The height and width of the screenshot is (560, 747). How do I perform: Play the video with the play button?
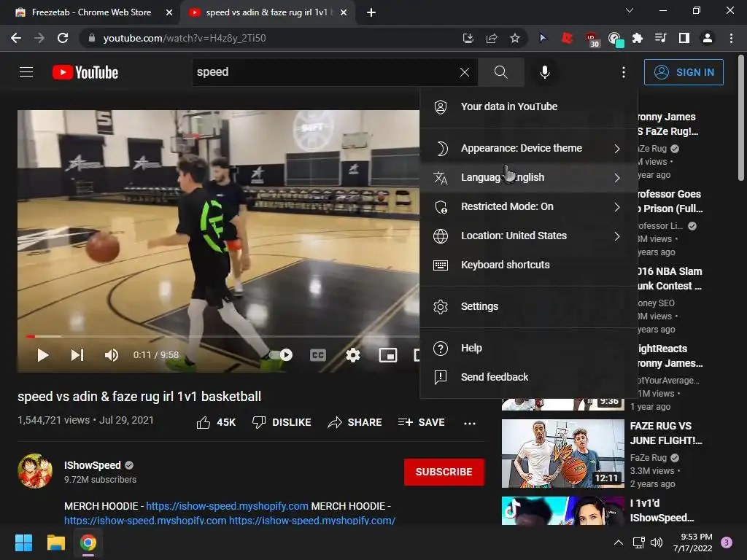point(43,355)
